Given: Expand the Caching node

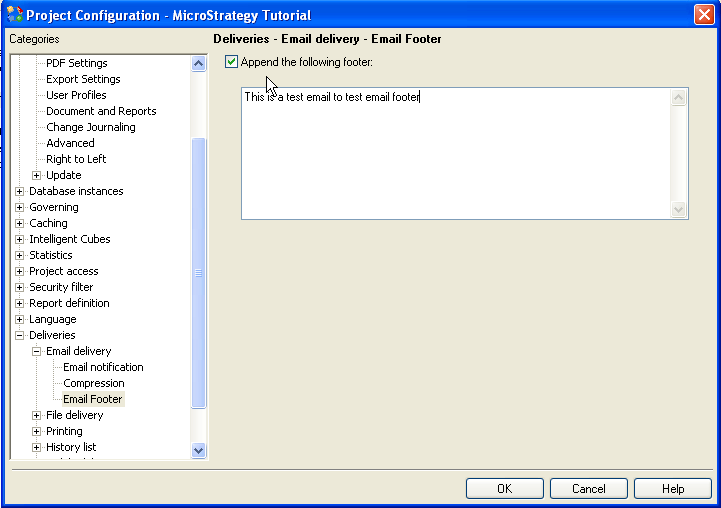Looking at the screenshot, I should (x=19, y=223).
